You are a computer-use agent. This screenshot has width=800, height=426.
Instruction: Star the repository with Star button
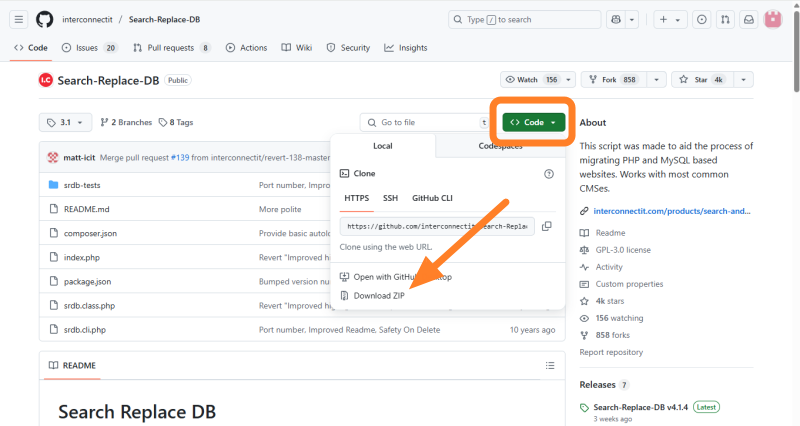[x=703, y=80]
